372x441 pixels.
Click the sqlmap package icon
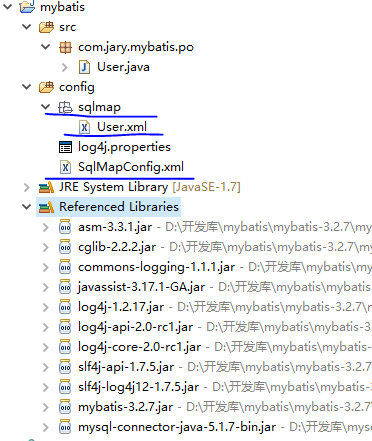pos(65,107)
